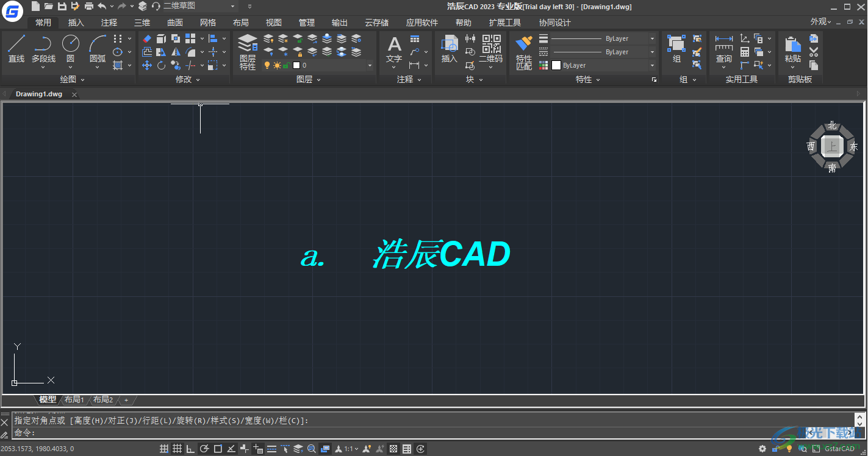
Task: Toggle layer on/off light bulb
Action: [267, 65]
